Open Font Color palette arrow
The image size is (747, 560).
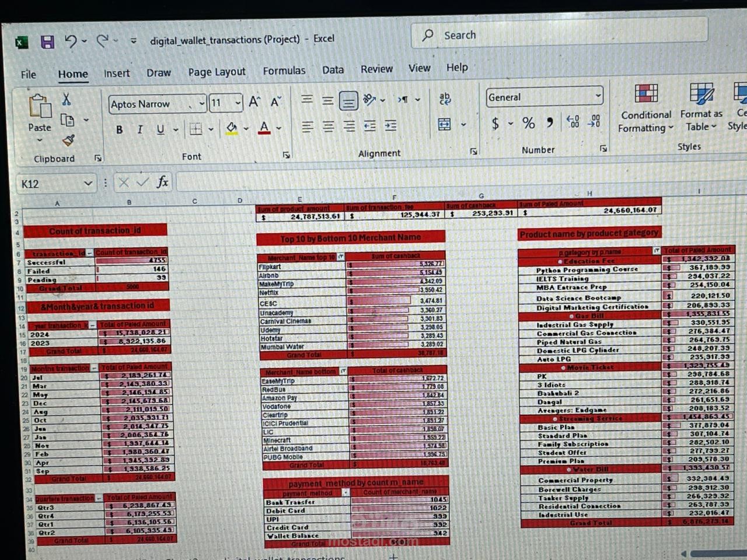278,128
